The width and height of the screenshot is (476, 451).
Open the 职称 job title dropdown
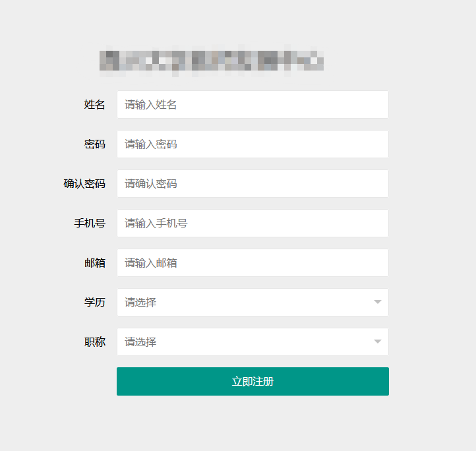pos(253,342)
